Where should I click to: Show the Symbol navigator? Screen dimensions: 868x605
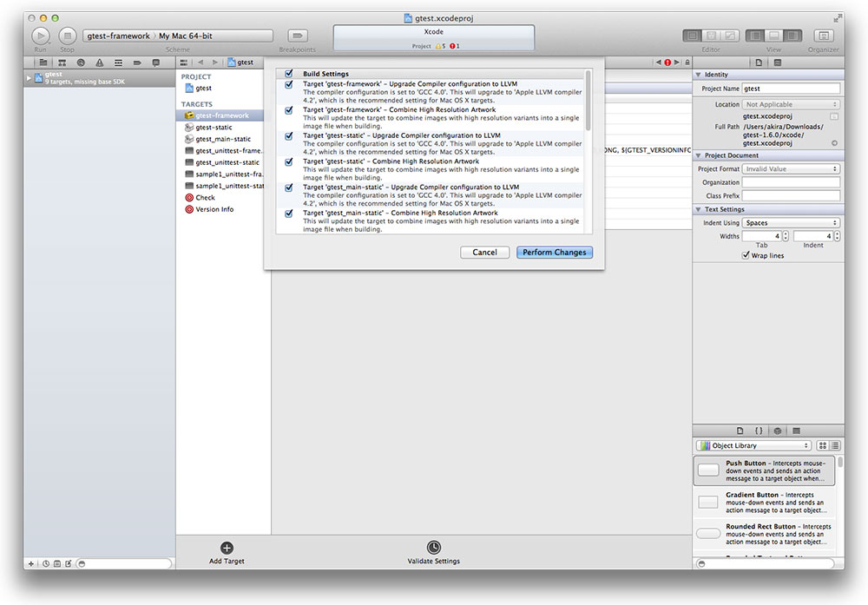pyautogui.click(x=62, y=62)
